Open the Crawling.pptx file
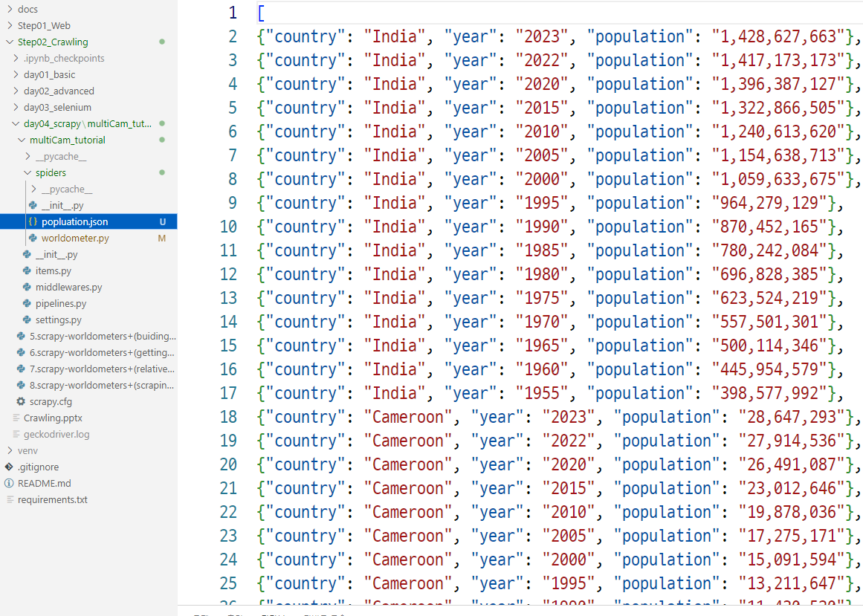The width and height of the screenshot is (863, 616). [x=54, y=418]
